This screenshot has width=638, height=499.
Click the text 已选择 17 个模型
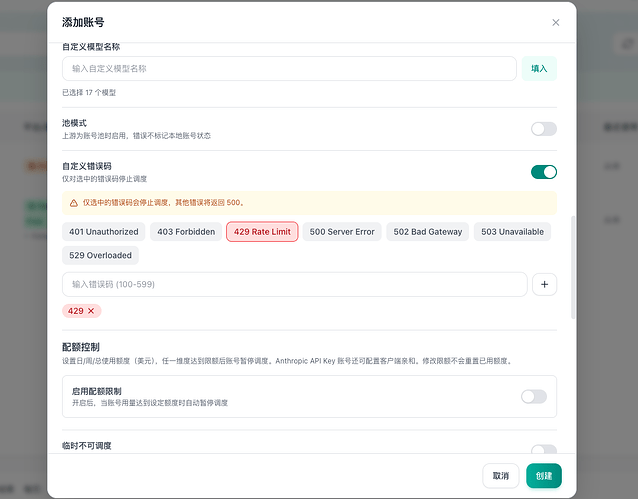[89, 92]
